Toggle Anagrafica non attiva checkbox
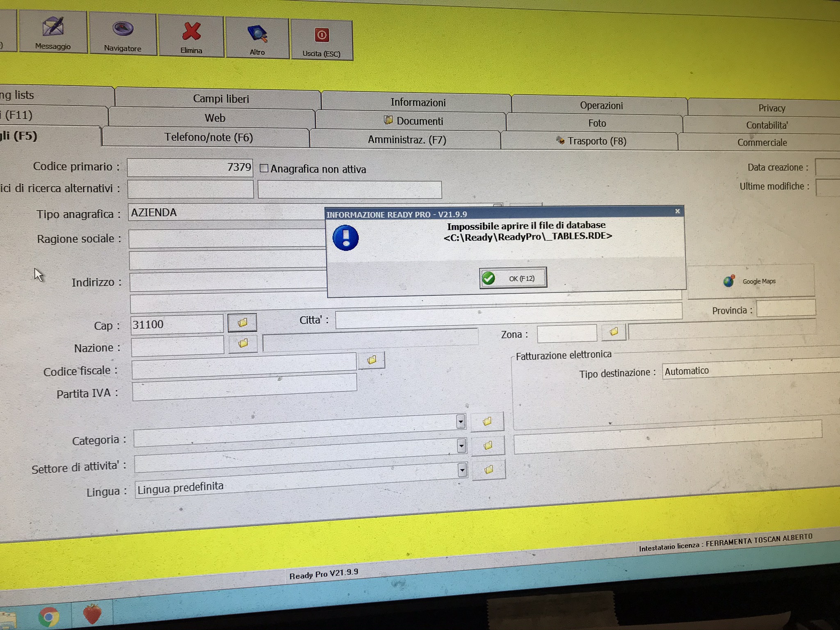Viewport: 840px width, 630px height. point(264,168)
